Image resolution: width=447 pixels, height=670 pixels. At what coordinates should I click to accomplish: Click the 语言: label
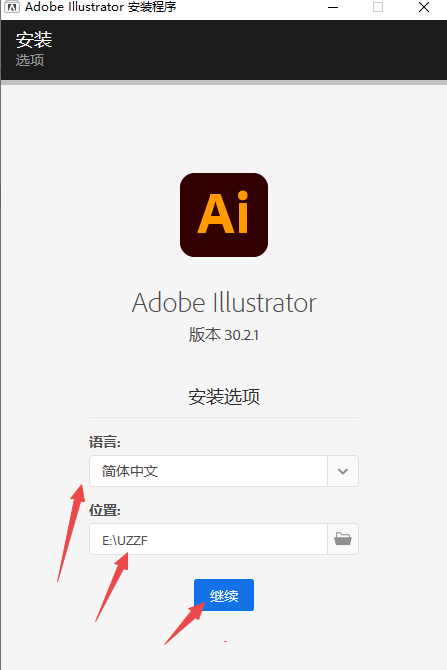[x=105, y=442]
